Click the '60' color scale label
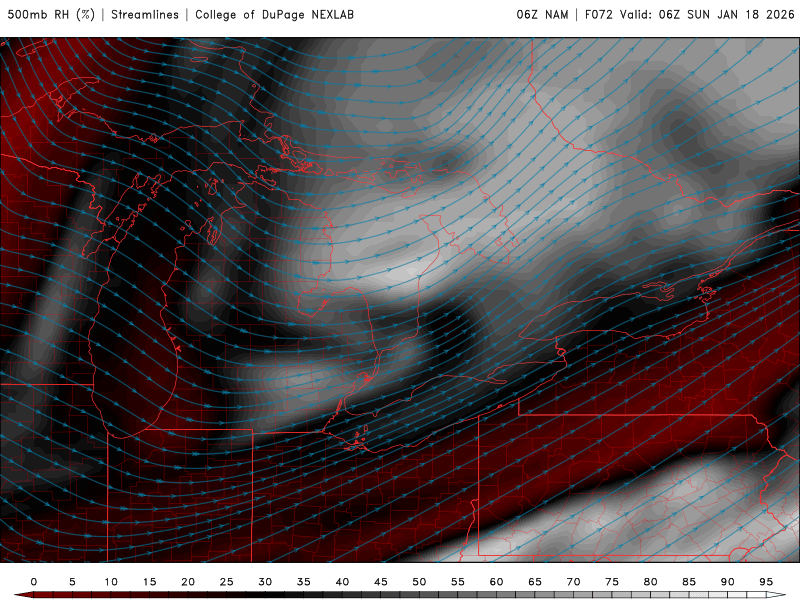 coord(496,582)
